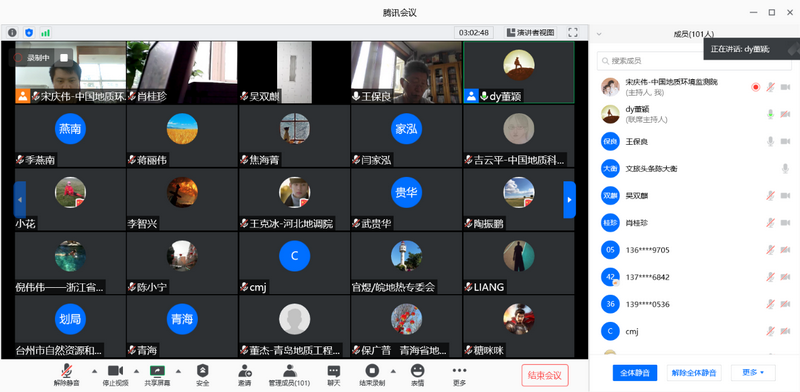End recording (结束录制)
Viewport: 800px width, 392px height.
point(372,375)
